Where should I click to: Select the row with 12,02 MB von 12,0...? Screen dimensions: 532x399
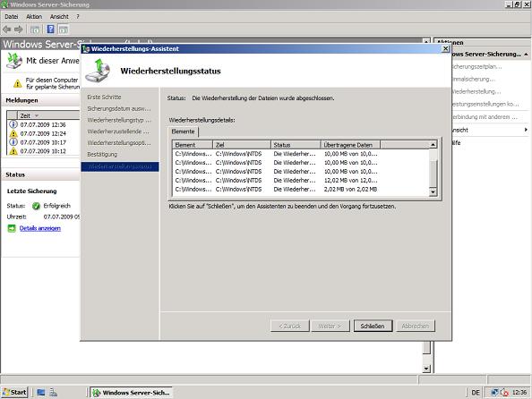tap(301, 181)
